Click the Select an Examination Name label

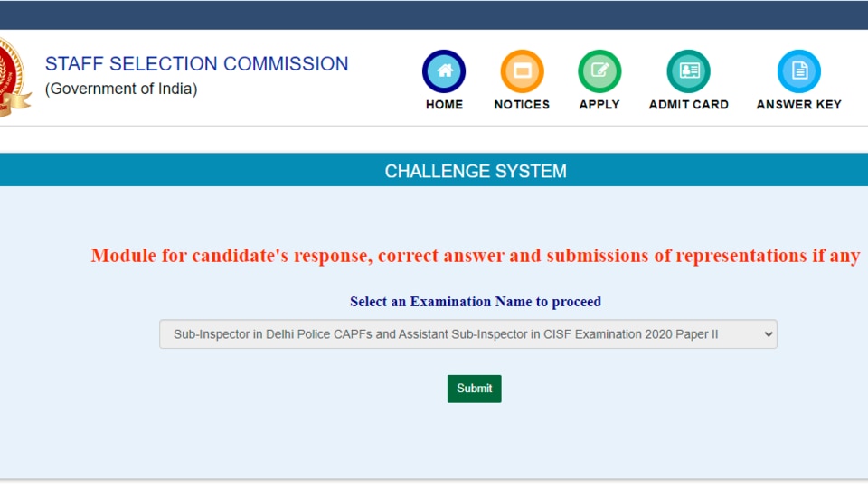476,302
